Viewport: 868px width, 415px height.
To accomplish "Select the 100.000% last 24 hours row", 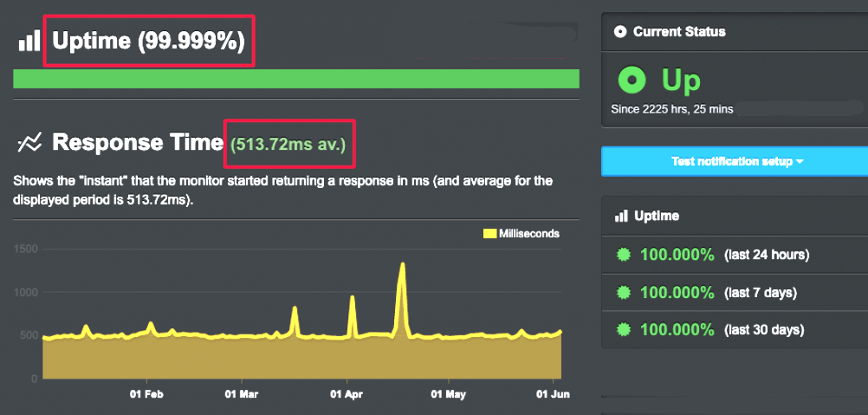I will tap(735, 255).
